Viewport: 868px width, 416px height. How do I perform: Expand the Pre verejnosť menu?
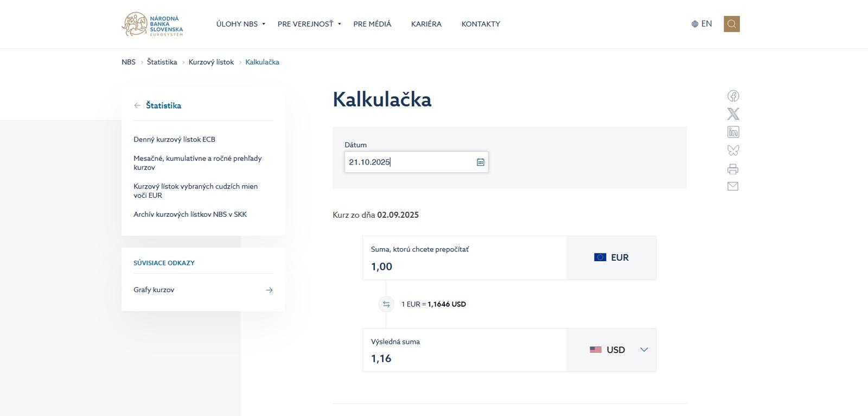pyautogui.click(x=309, y=24)
